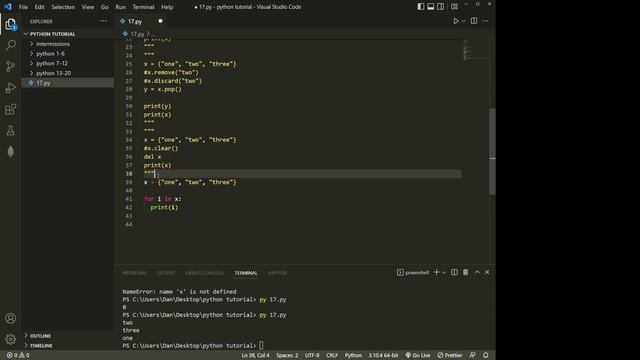This screenshot has width=640, height=360.
Task: Switch to the PROBLEMS panel tab
Action: click(x=135, y=273)
